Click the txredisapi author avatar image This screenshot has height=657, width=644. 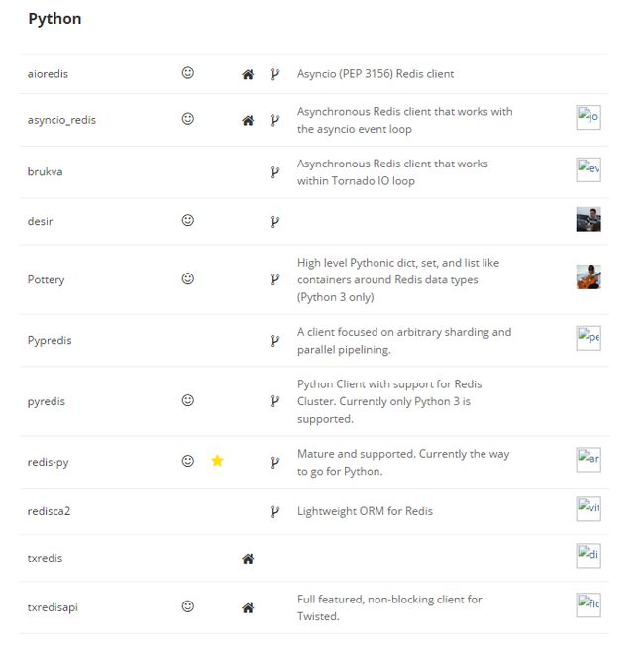tap(589, 605)
